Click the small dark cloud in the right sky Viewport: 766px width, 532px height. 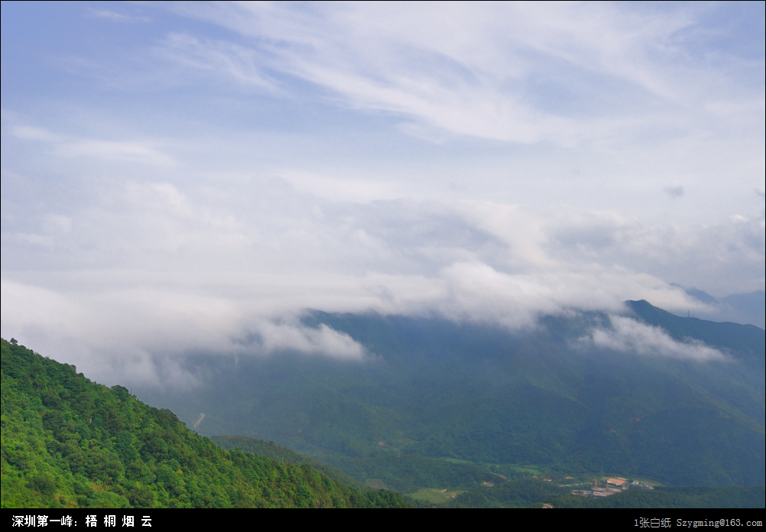[x=673, y=191]
